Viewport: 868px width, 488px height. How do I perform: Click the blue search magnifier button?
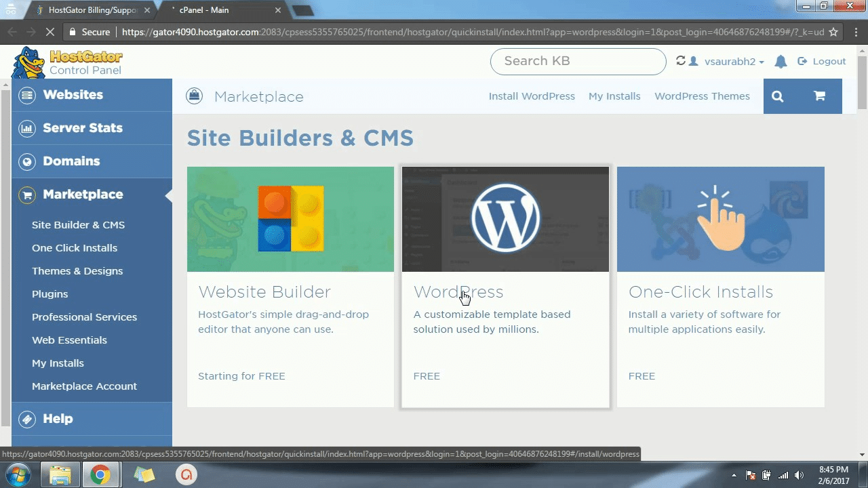[778, 96]
